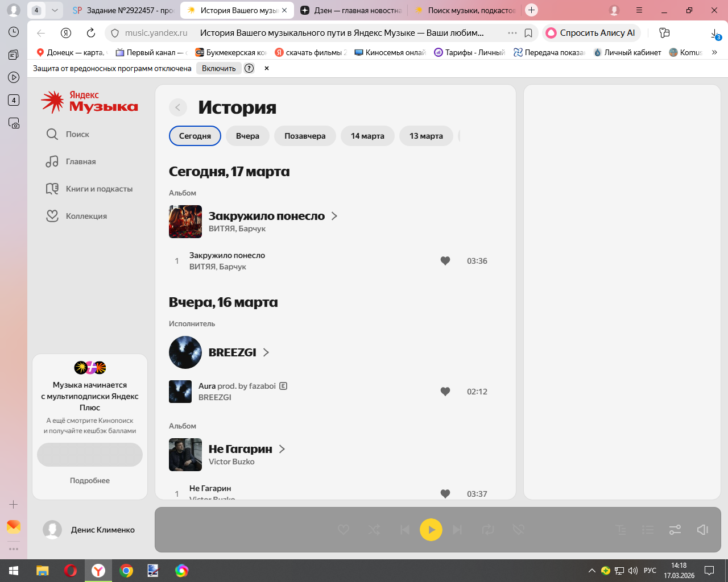The height and width of the screenshot is (582, 728).
Task: Reload the current page
Action: coord(91,33)
